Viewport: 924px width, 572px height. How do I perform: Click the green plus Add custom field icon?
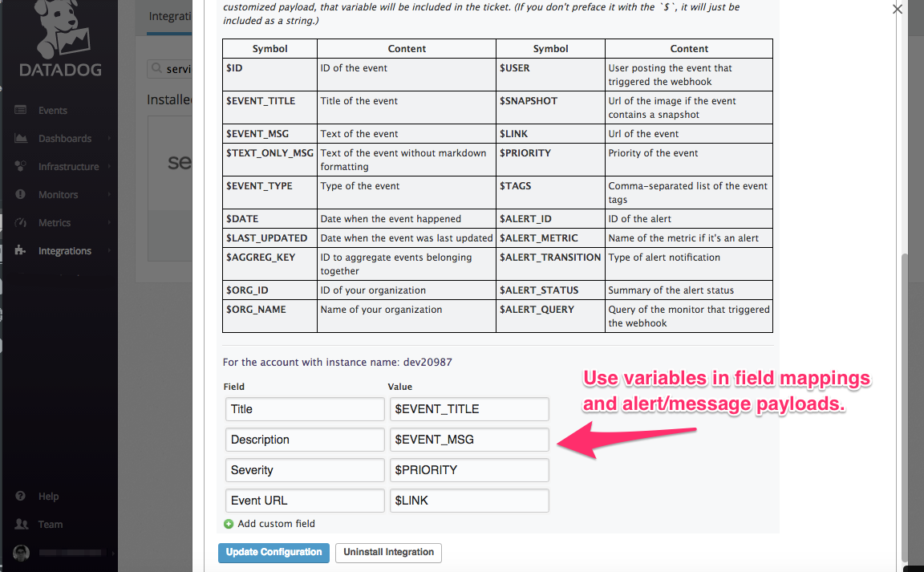pyautogui.click(x=229, y=524)
